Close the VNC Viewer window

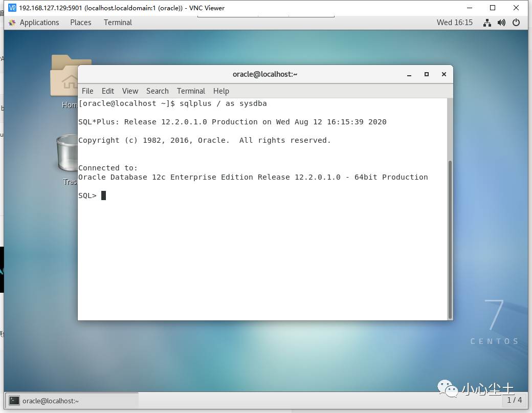click(x=516, y=8)
